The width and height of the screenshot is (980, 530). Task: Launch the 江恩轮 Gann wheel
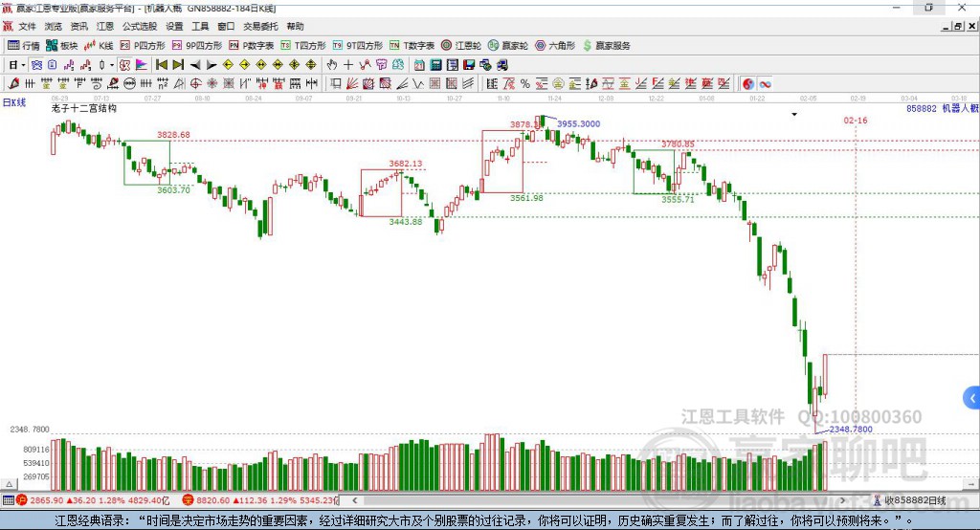pyautogui.click(x=461, y=46)
